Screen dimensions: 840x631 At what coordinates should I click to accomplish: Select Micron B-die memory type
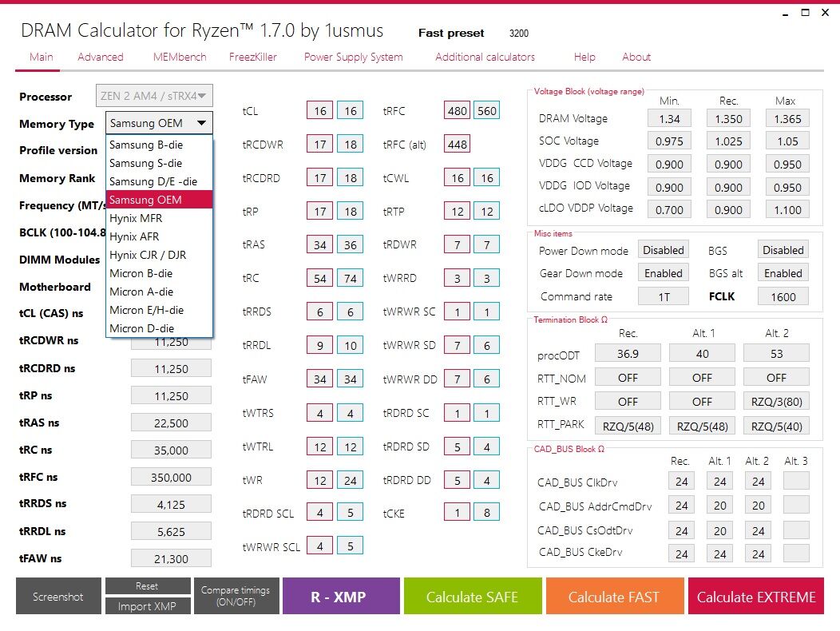pos(159,273)
